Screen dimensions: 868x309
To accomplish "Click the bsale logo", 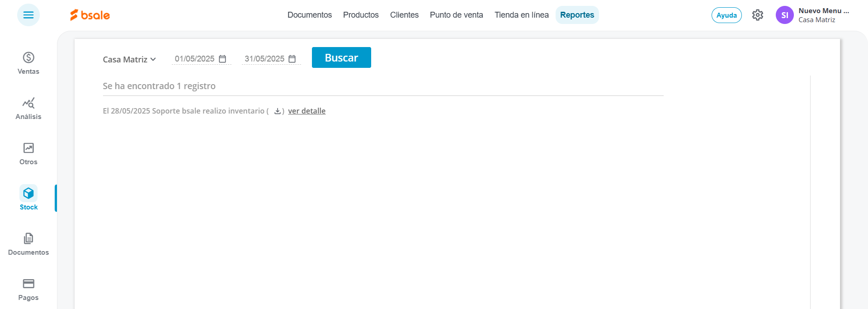I will [90, 15].
